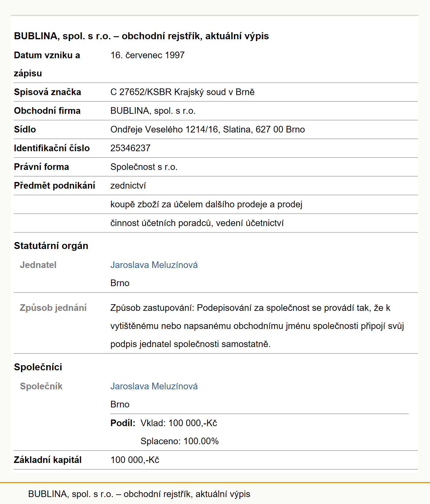The image size is (430, 504).
Task: Click the Splaceno: 100.00% text
Action: (x=179, y=441)
